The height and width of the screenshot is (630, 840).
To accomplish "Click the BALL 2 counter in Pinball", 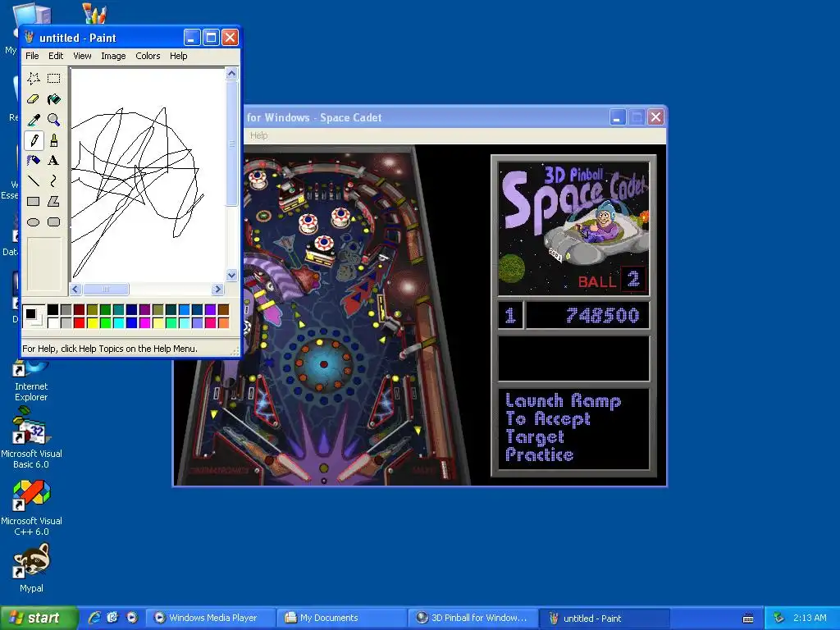I will click(x=611, y=280).
